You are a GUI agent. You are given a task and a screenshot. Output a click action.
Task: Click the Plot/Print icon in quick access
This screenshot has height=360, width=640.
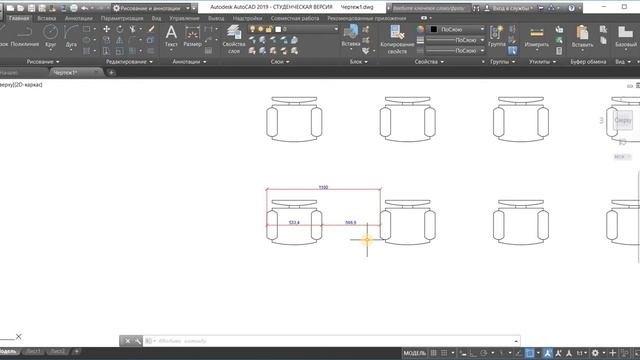tap(74, 8)
